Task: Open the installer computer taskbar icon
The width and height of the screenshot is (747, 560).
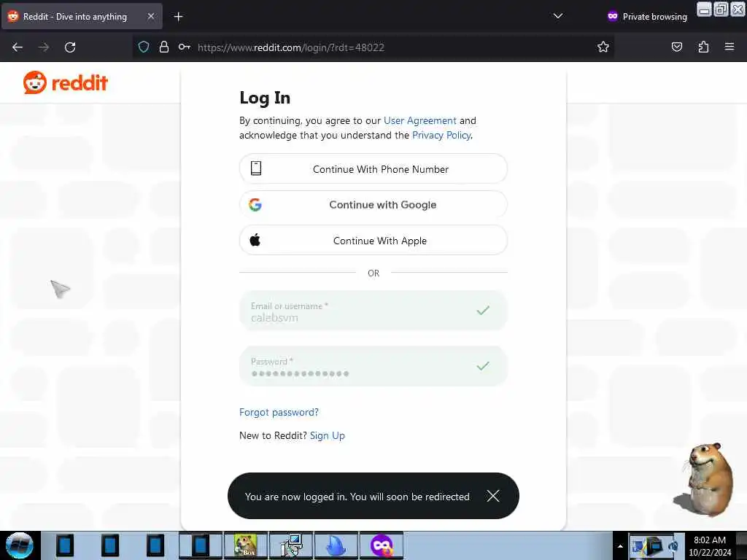Action: pos(291,545)
